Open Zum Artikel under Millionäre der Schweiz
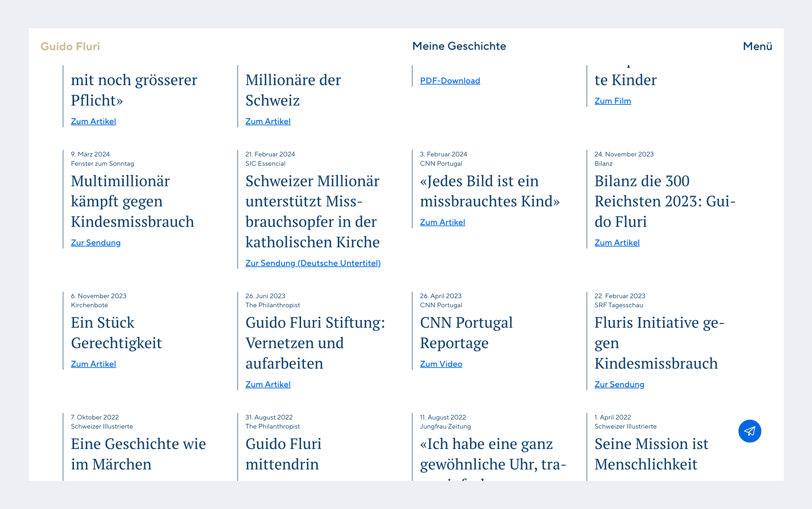The height and width of the screenshot is (509, 812). click(x=268, y=121)
